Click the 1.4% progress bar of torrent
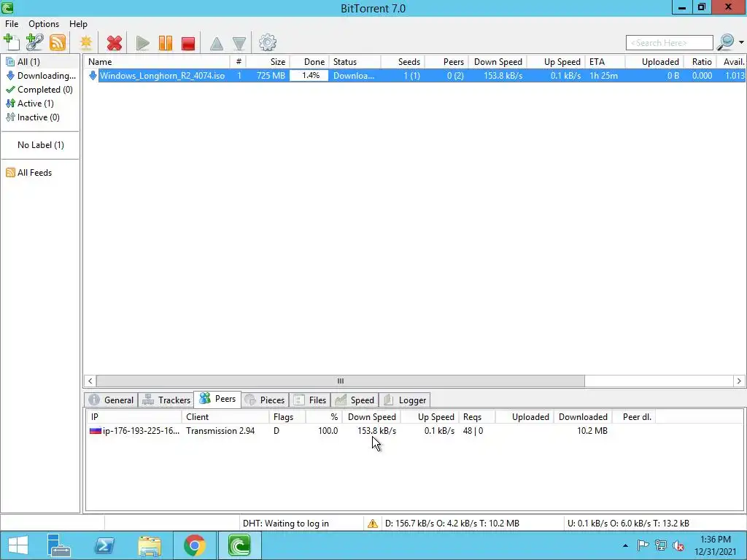The image size is (747, 560). pyautogui.click(x=309, y=76)
